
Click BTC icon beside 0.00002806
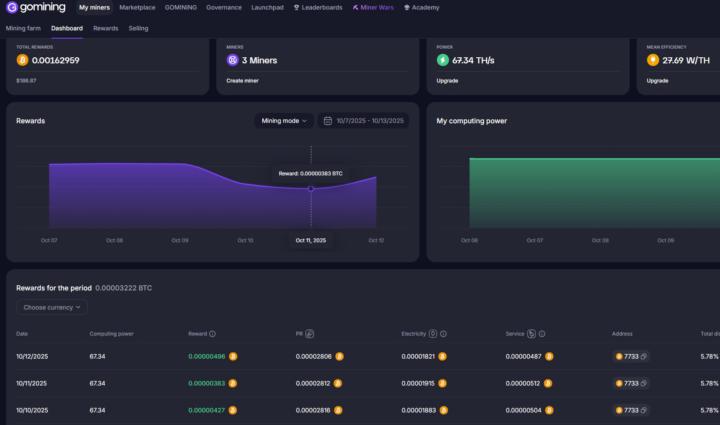click(x=339, y=357)
